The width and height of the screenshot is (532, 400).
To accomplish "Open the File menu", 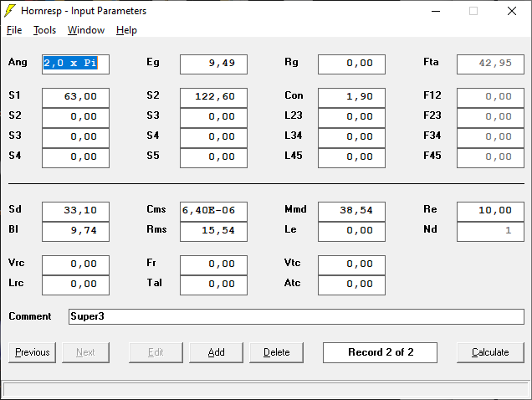I will [x=14, y=30].
